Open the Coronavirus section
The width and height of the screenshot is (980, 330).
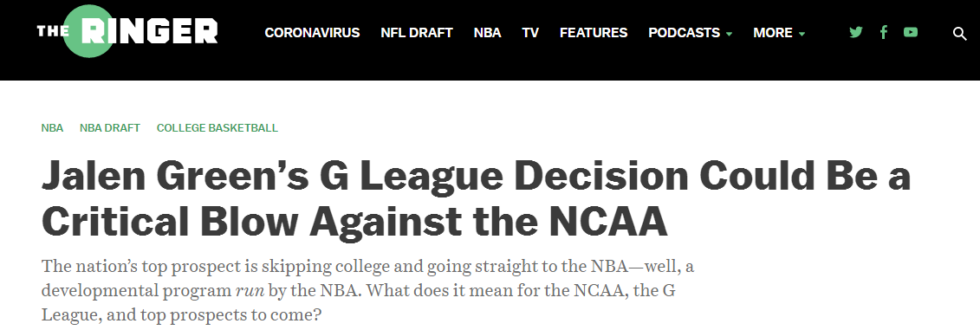coord(312,33)
